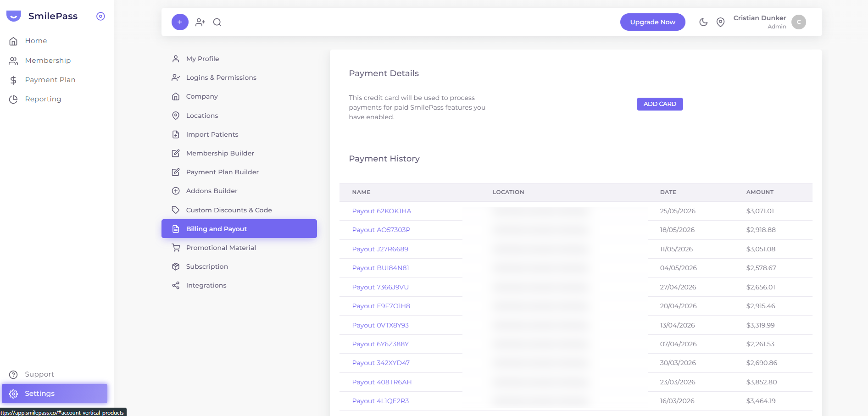Click the Promotional Material cart icon
Screen dimensions: 868x416
coord(176,248)
